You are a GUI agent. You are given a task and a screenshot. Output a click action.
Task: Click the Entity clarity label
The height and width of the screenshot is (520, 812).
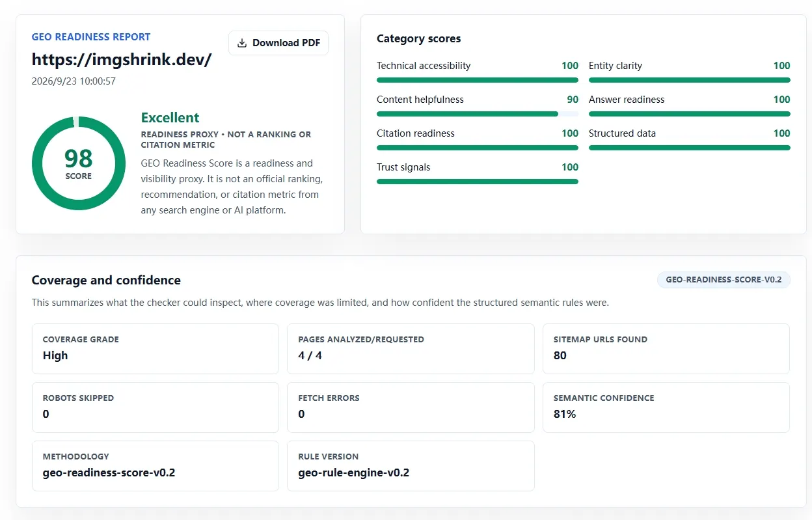616,66
